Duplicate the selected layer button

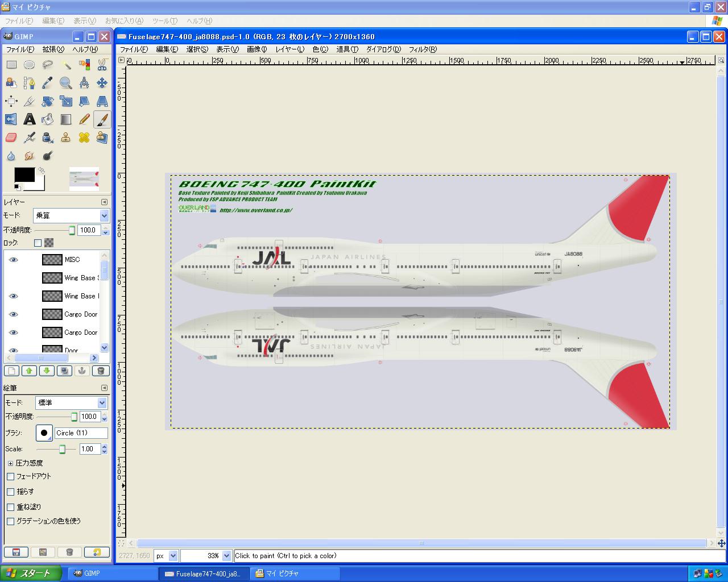(x=64, y=371)
